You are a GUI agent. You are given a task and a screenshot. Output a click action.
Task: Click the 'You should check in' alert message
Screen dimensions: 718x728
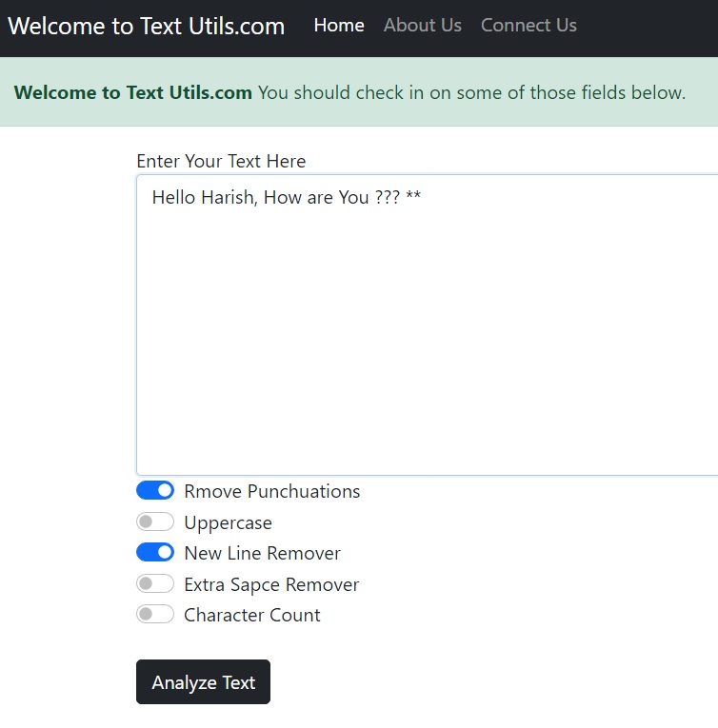(x=471, y=92)
